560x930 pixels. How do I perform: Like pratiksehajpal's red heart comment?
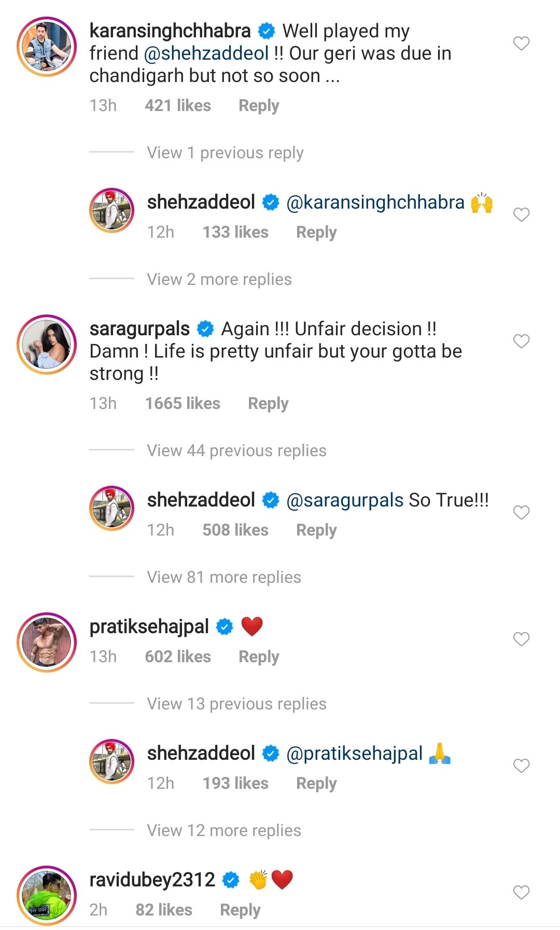point(521,639)
